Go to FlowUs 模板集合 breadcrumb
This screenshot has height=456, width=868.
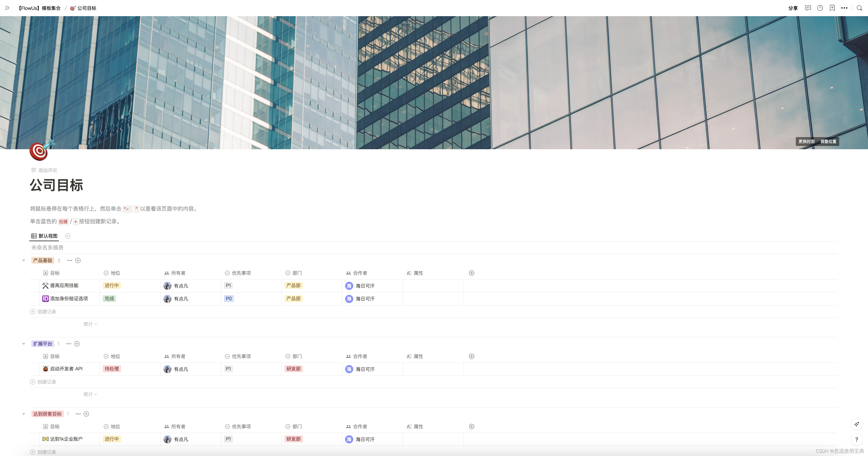pos(39,8)
